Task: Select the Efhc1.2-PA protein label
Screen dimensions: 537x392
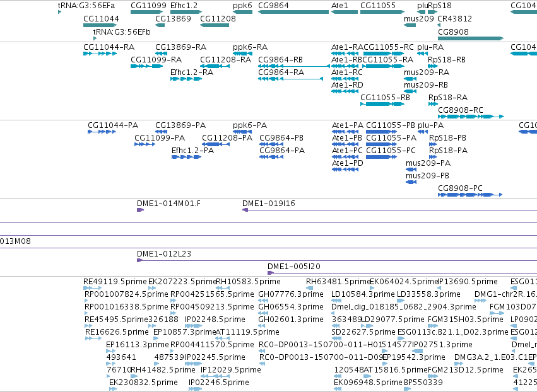Action: [x=192, y=151]
